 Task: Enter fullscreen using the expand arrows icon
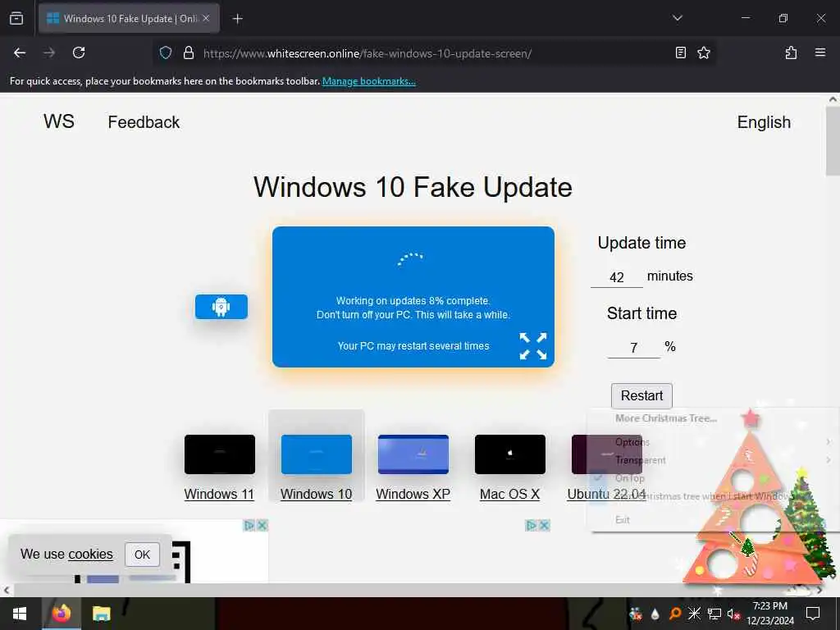533,346
